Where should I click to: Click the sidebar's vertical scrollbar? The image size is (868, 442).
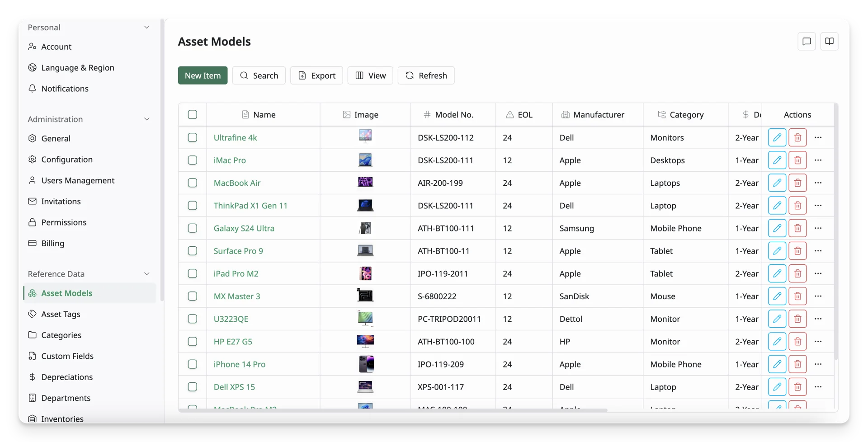162,160
